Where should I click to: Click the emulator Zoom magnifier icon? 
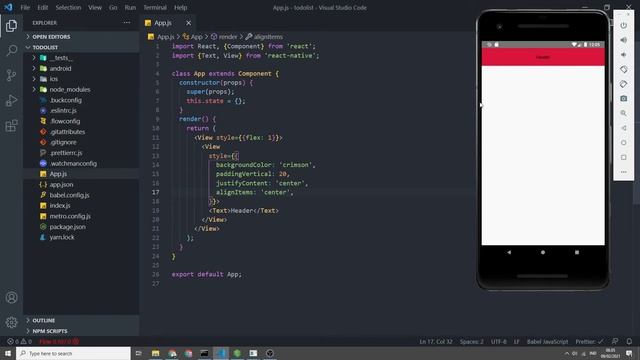[623, 113]
